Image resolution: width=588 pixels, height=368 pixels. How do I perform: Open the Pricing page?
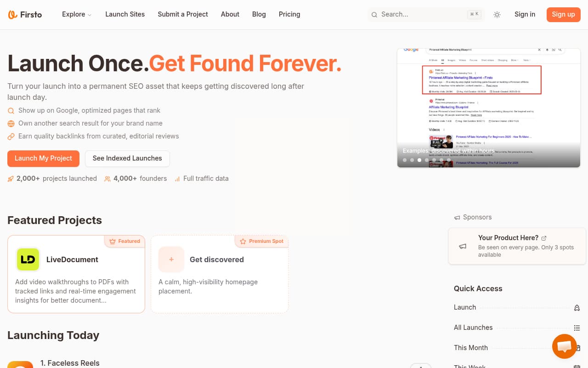(289, 14)
